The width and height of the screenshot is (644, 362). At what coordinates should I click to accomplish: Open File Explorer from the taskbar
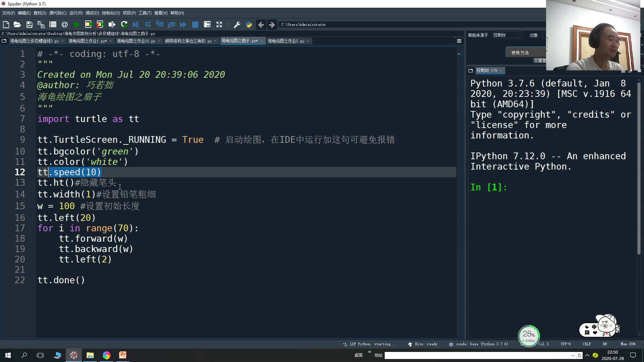(x=90, y=355)
